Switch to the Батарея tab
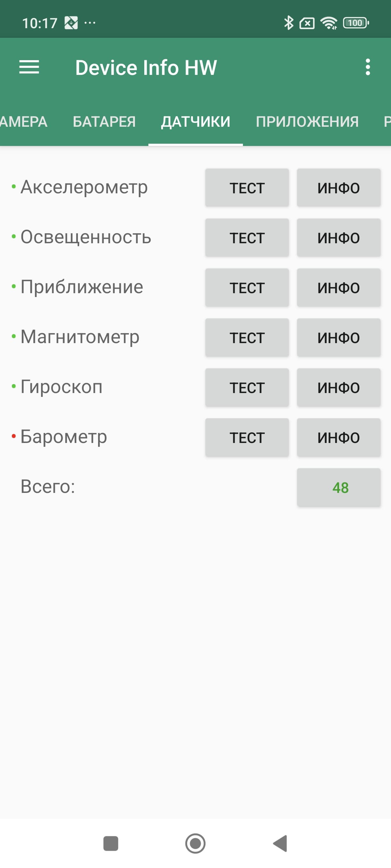This screenshot has width=391, height=868. coord(104,122)
